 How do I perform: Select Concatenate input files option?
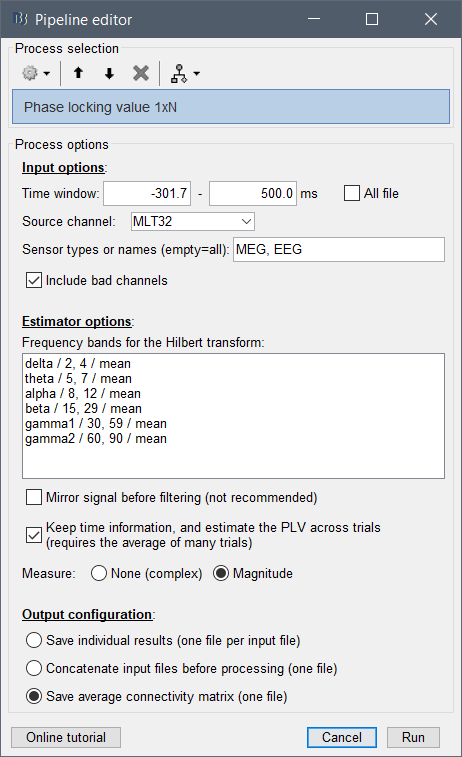click(x=34, y=668)
